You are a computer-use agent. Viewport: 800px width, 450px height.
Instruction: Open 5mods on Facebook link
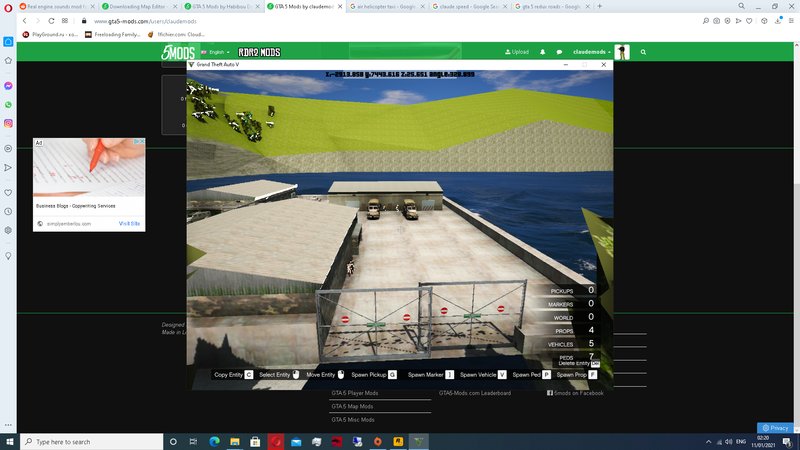click(576, 393)
